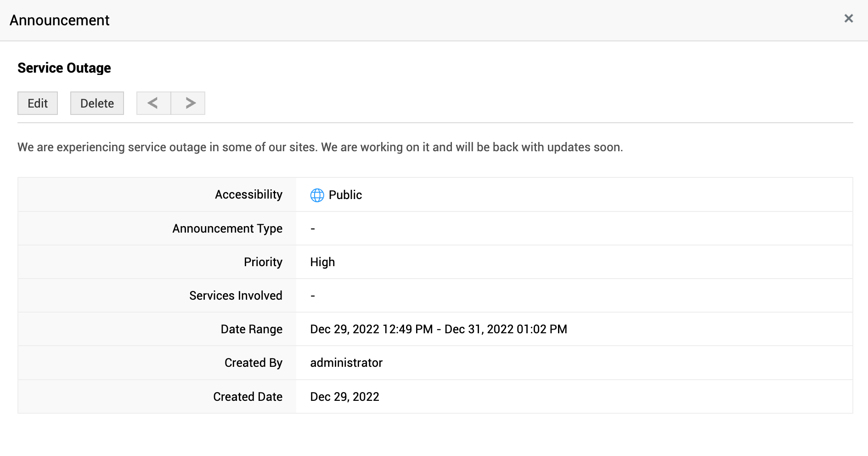Click the Created Date value
Image resolution: width=868 pixels, height=456 pixels.
[344, 397]
